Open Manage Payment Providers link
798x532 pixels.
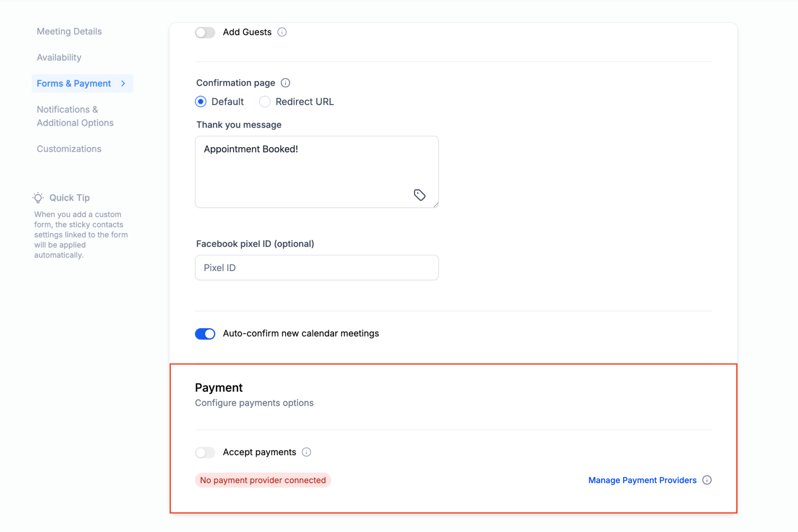[642, 480]
